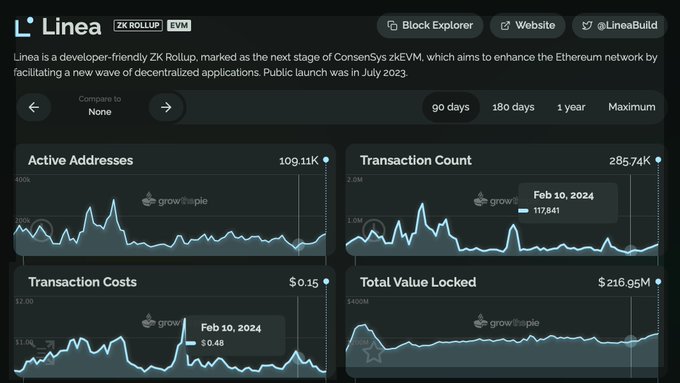The height and width of the screenshot is (383, 680).
Task: Click the Block Explorer copy icon
Action: (x=392, y=26)
